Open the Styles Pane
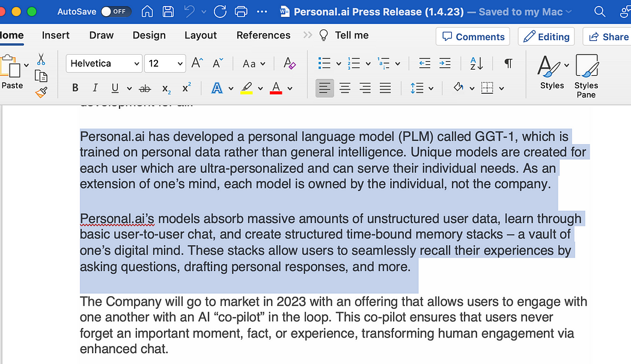 586,75
